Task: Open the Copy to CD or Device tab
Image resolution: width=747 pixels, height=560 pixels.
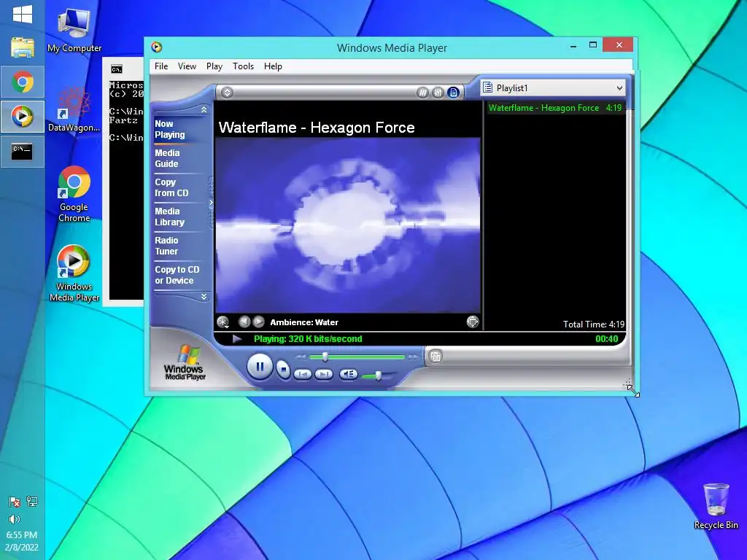Action: point(177,275)
